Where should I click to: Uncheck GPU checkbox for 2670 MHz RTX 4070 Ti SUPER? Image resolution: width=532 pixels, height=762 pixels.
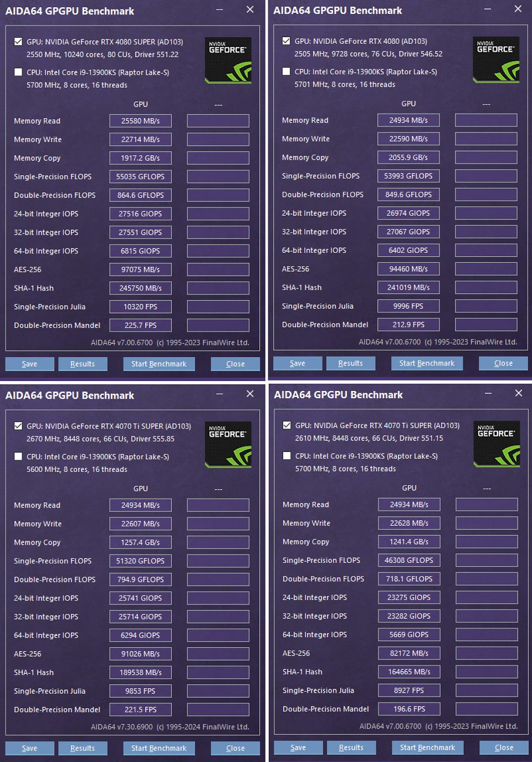point(18,426)
